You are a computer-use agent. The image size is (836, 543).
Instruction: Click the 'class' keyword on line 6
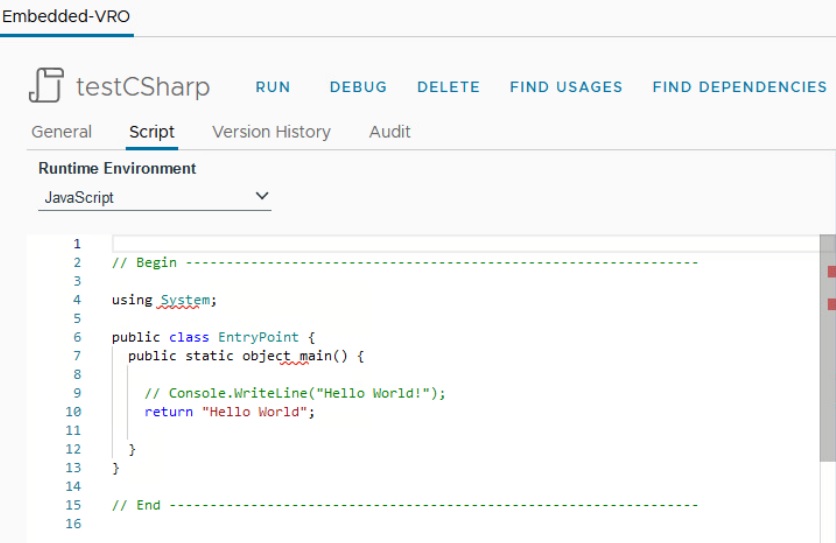[x=189, y=337]
